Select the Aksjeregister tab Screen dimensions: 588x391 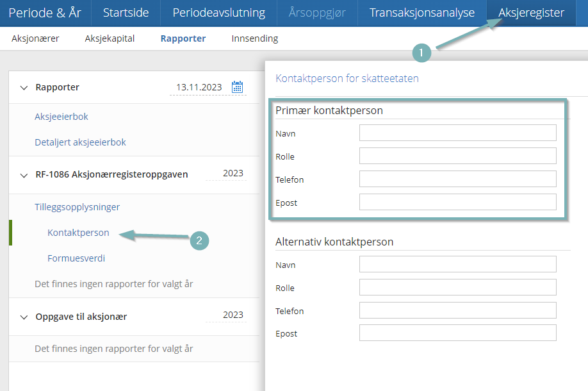coord(531,13)
